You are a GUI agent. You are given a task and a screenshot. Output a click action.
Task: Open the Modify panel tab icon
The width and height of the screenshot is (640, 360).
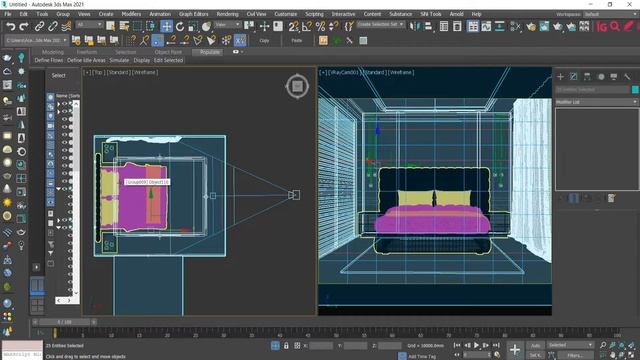pos(573,76)
